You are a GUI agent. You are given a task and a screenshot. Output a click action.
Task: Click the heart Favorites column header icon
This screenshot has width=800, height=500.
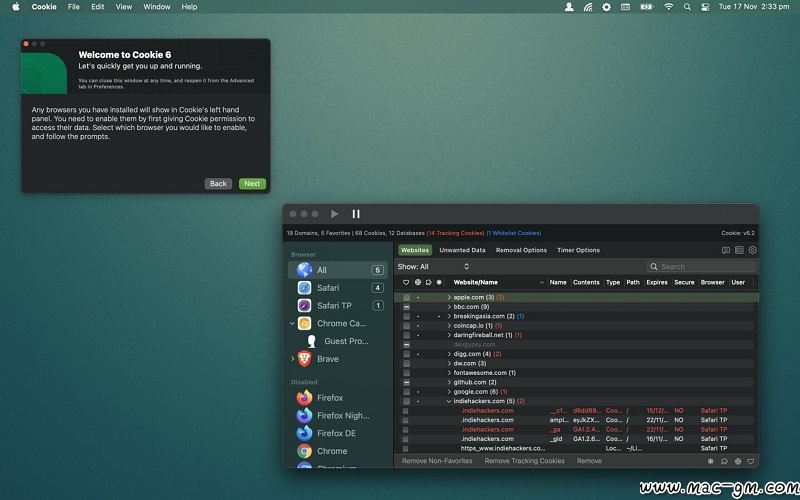pyautogui.click(x=406, y=282)
